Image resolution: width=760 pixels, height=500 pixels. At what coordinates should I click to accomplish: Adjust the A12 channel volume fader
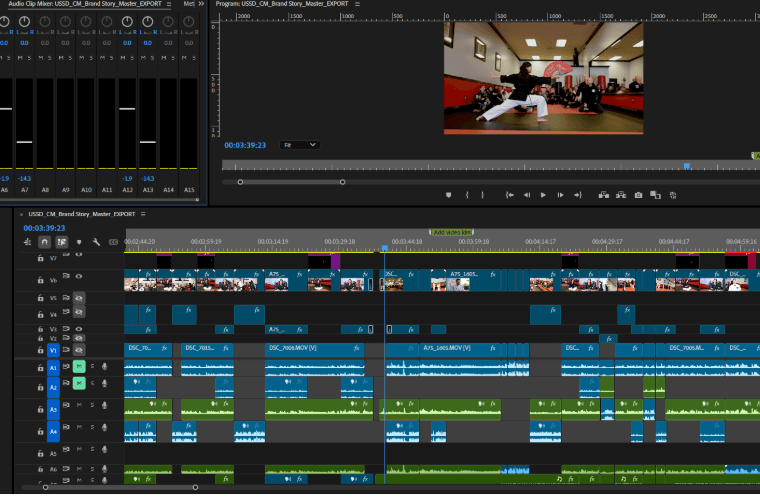coord(127,109)
